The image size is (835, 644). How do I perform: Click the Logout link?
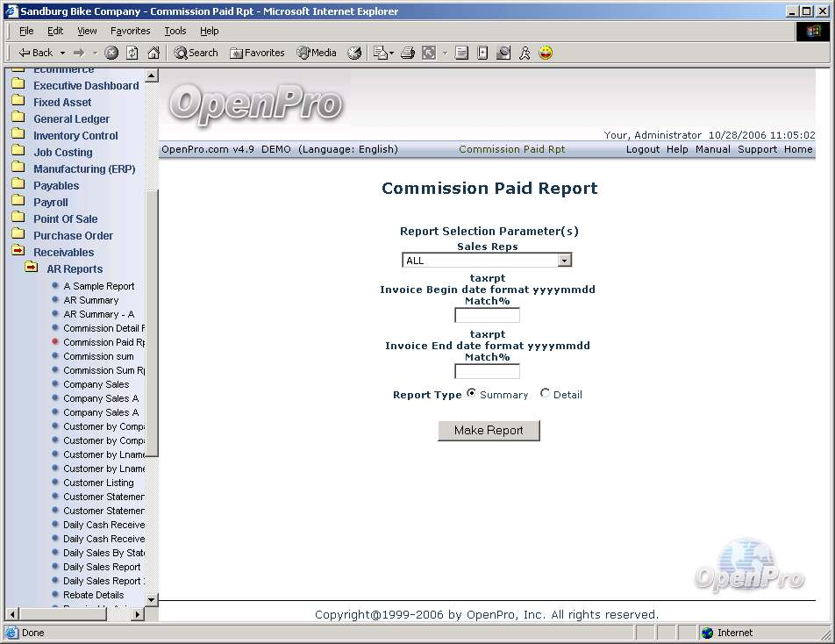point(642,149)
